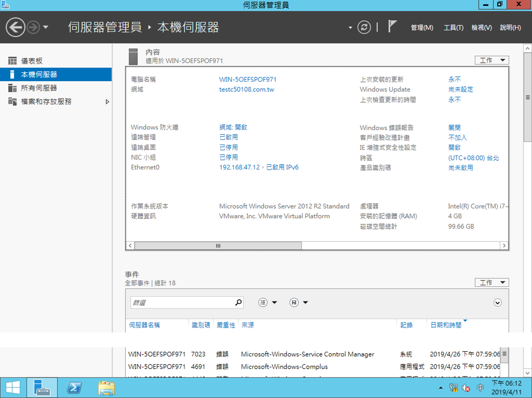Click Windows Start button
This screenshot has height=398, width=532.
(x=13, y=388)
